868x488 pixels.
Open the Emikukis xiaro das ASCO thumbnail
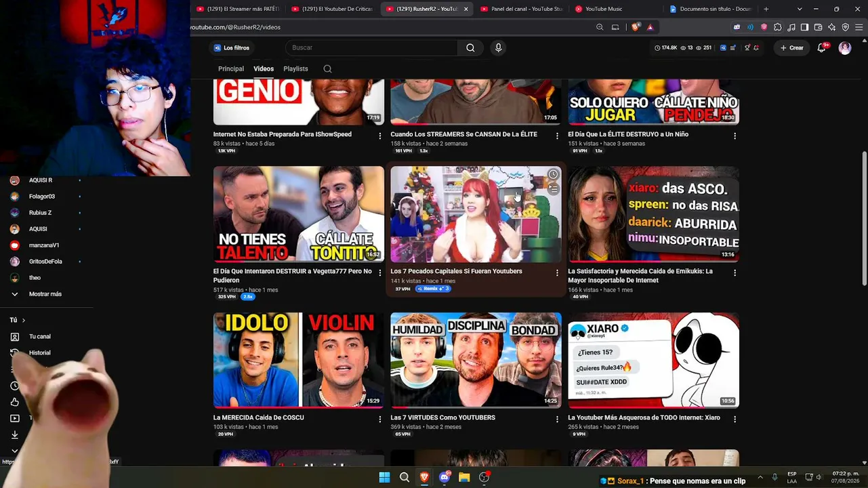tap(653, 214)
